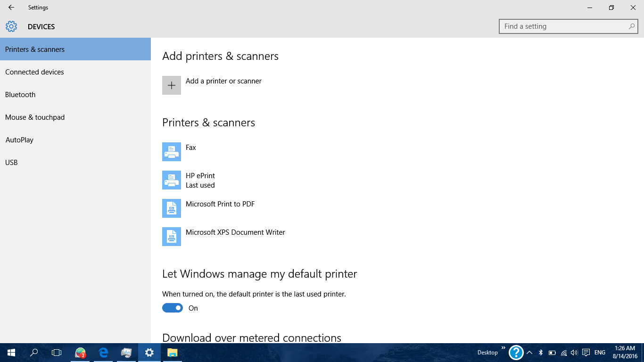The image size is (644, 362).
Task: Click the Desktop toolbar label in taskbar
Action: tap(487, 353)
